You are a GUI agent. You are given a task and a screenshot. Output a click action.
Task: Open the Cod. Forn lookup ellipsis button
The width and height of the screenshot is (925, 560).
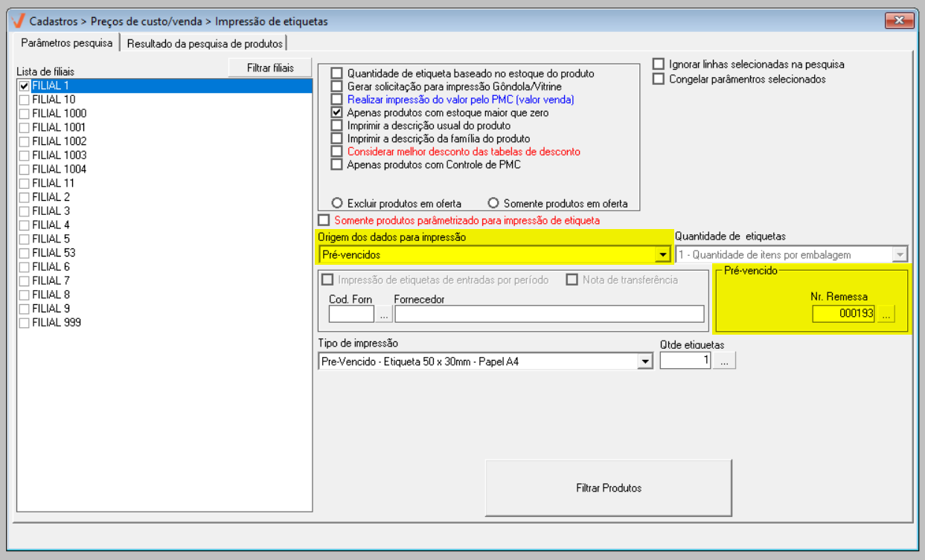point(384,314)
